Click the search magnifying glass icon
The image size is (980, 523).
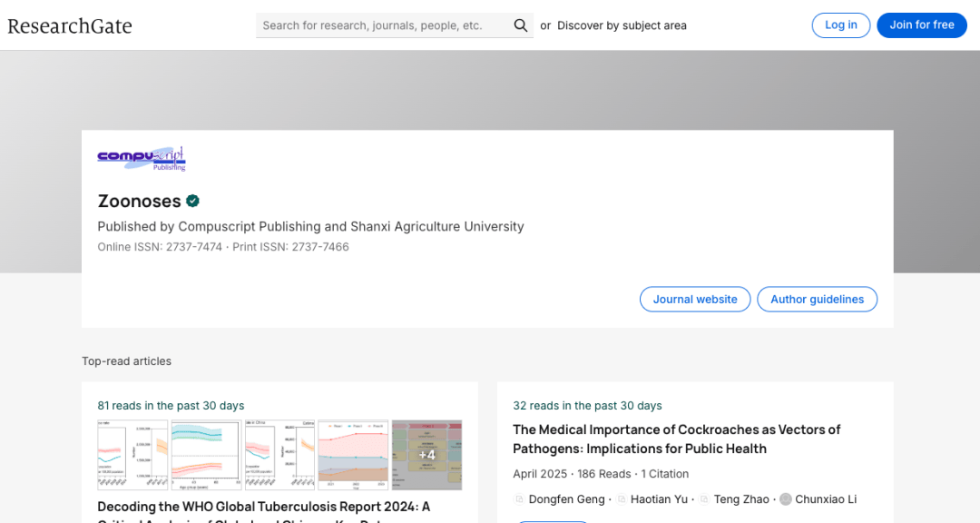pyautogui.click(x=520, y=25)
